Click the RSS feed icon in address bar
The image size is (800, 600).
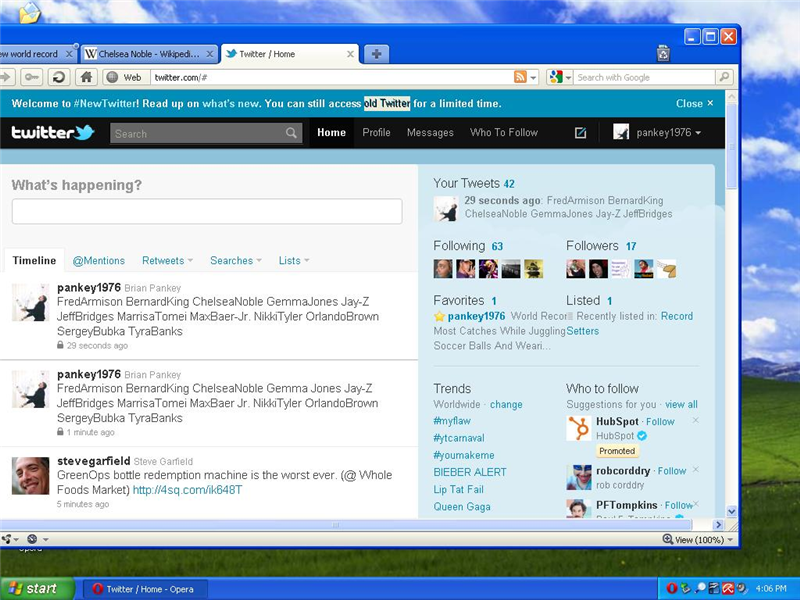click(520, 78)
